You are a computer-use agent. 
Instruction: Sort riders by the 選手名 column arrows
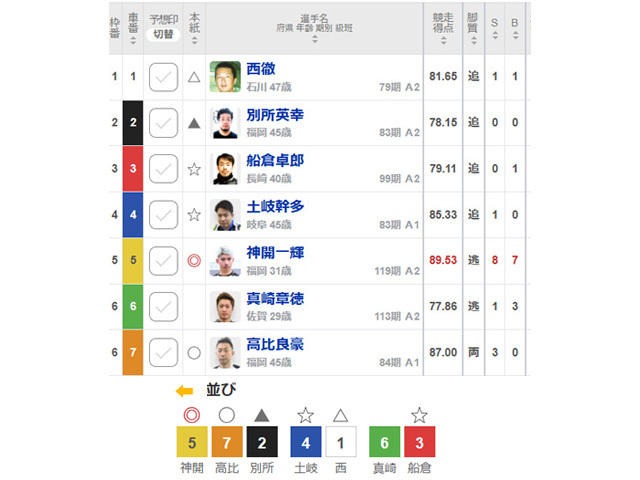[314, 29]
